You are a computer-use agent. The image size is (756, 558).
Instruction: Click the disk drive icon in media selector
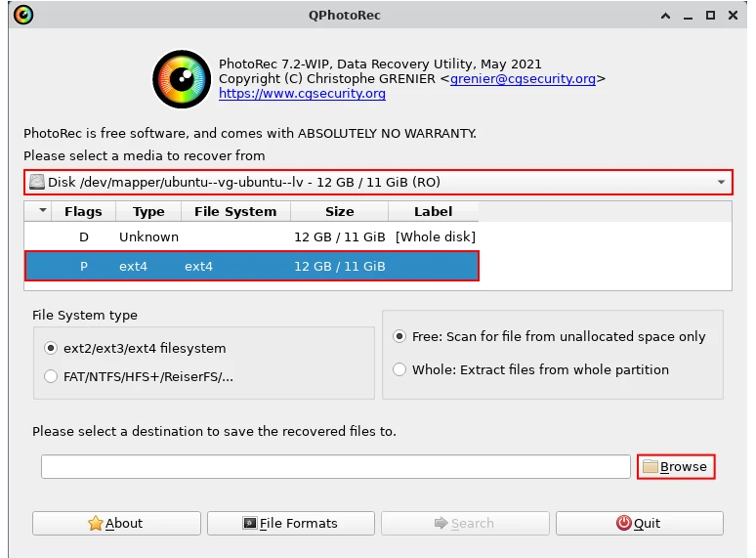[x=37, y=182]
